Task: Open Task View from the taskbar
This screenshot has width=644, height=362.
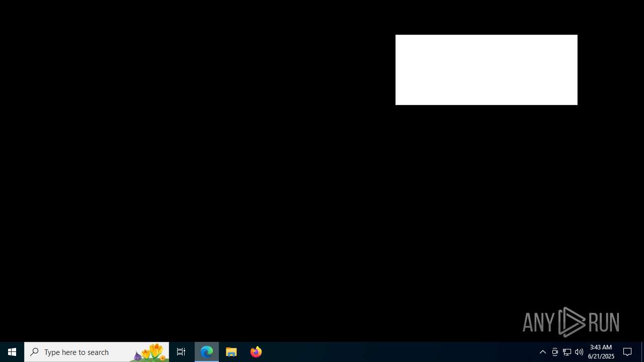Action: pyautogui.click(x=181, y=352)
